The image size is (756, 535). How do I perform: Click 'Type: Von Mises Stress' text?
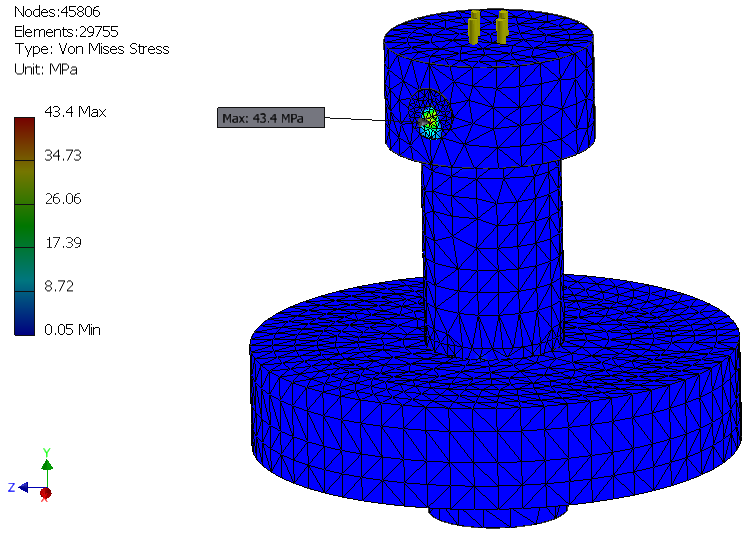(92, 49)
